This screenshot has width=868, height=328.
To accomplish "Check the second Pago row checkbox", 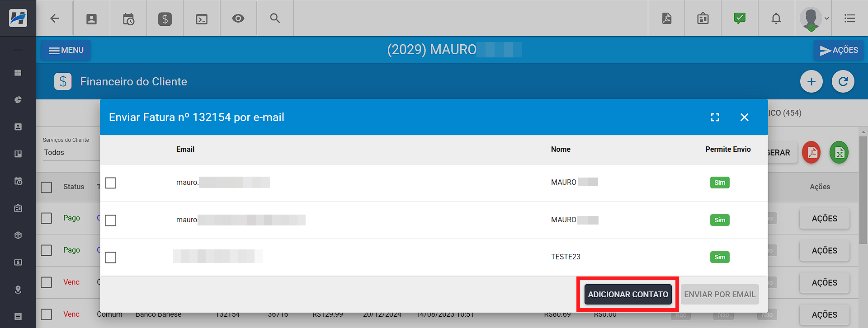I will [x=47, y=250].
